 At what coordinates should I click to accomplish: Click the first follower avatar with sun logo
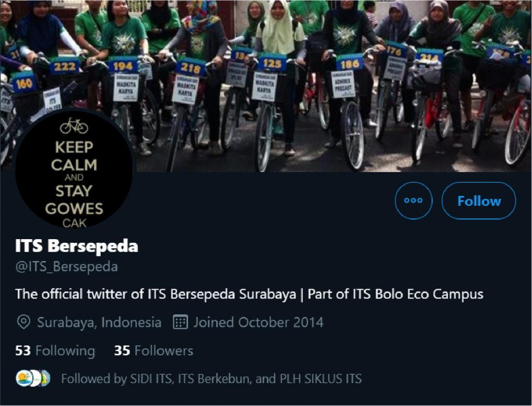point(24,378)
